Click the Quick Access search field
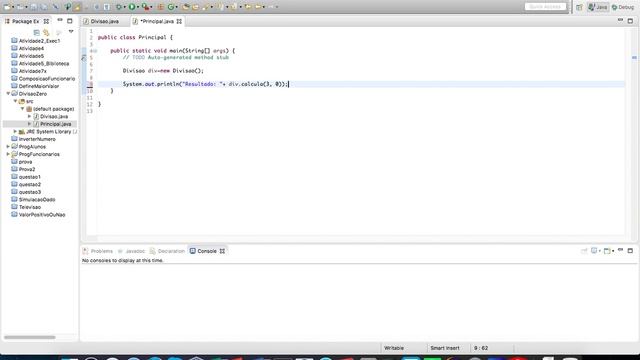 click(x=545, y=7)
